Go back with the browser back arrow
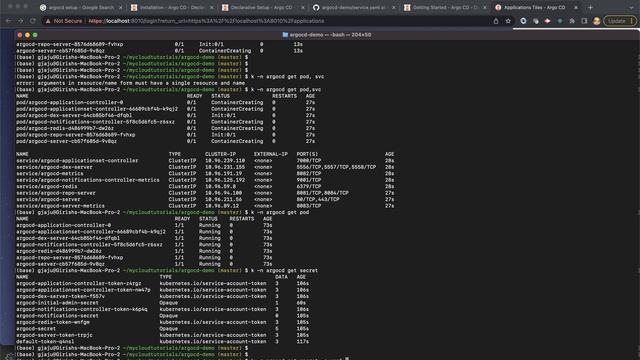 click(9, 21)
